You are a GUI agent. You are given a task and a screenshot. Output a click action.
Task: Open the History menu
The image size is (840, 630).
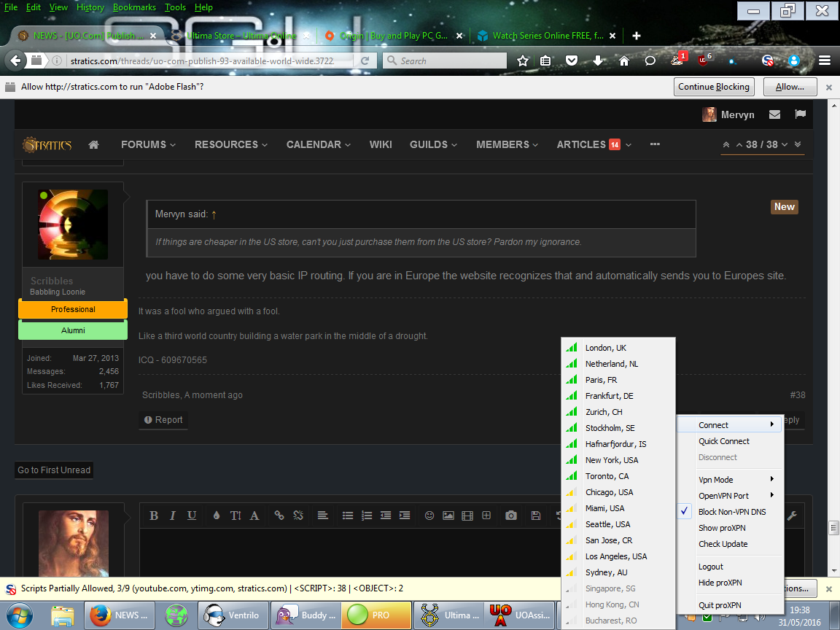(90, 7)
